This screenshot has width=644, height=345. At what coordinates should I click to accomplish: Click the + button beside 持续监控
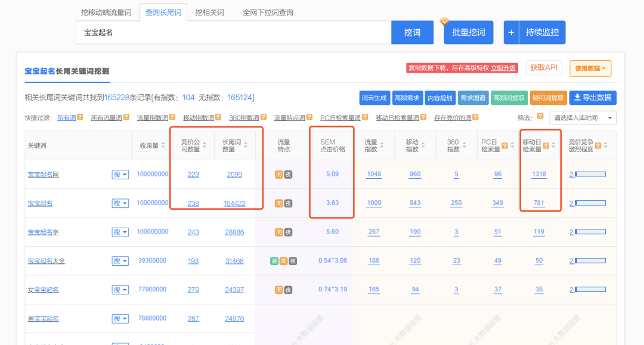(x=511, y=32)
